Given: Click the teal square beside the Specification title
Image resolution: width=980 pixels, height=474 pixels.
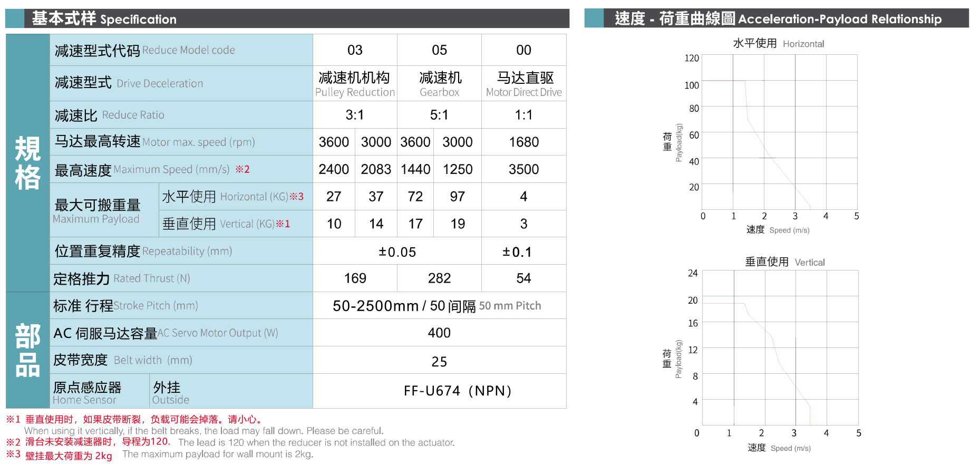Looking at the screenshot, I should point(15,18).
